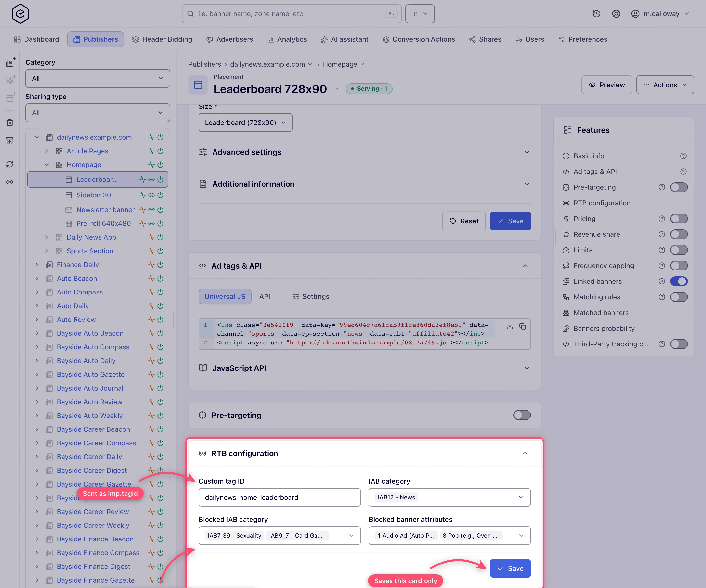Click the Preview button

[607, 85]
